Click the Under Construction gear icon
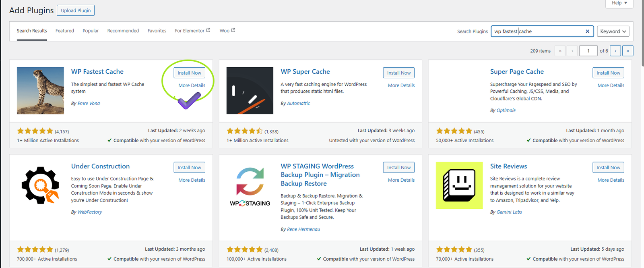The width and height of the screenshot is (644, 268). [x=40, y=185]
